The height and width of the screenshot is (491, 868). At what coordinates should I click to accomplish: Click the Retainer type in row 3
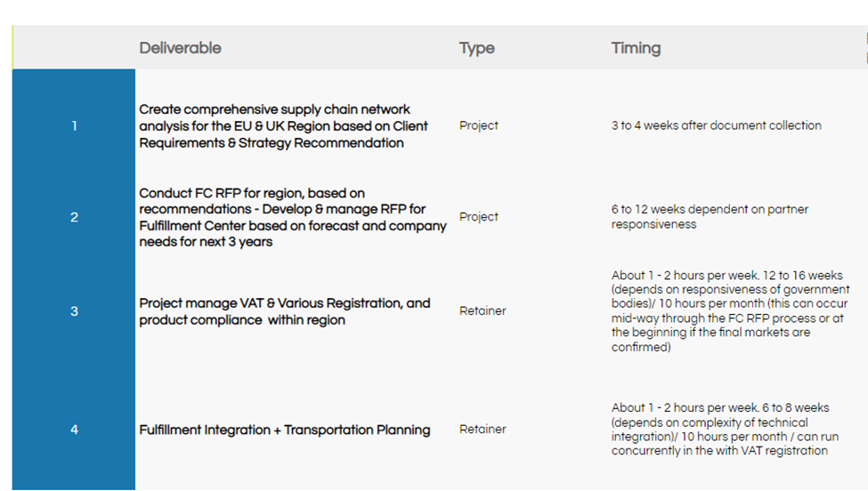(x=483, y=310)
